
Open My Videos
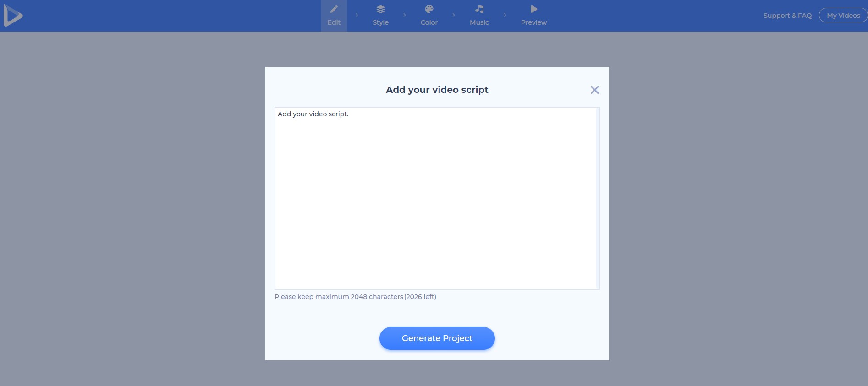click(843, 16)
